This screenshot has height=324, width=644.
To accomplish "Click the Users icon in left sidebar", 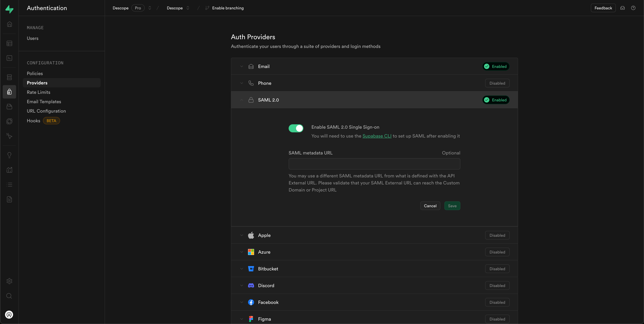I will click(x=32, y=38).
